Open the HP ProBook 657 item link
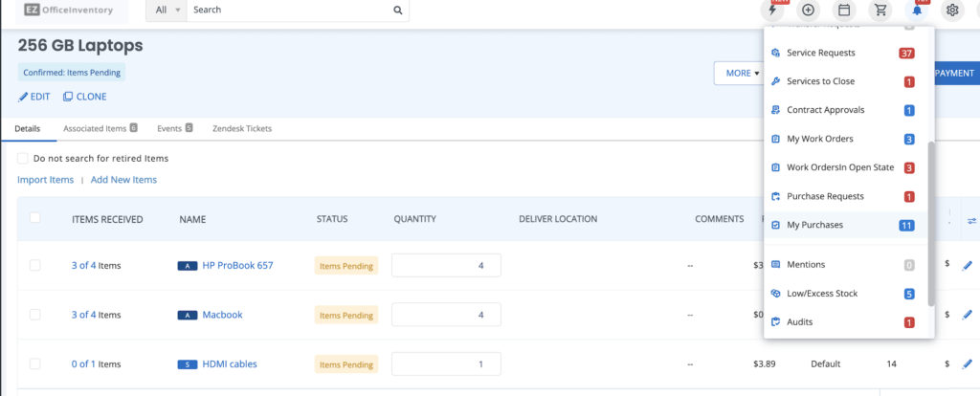 coord(237,266)
